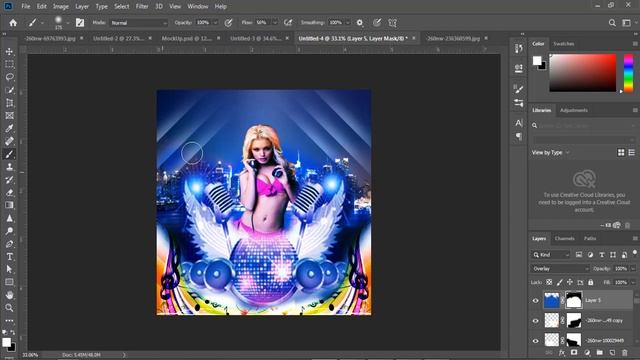
Task: Open the Layers panel menu icon
Action: [x=635, y=239]
